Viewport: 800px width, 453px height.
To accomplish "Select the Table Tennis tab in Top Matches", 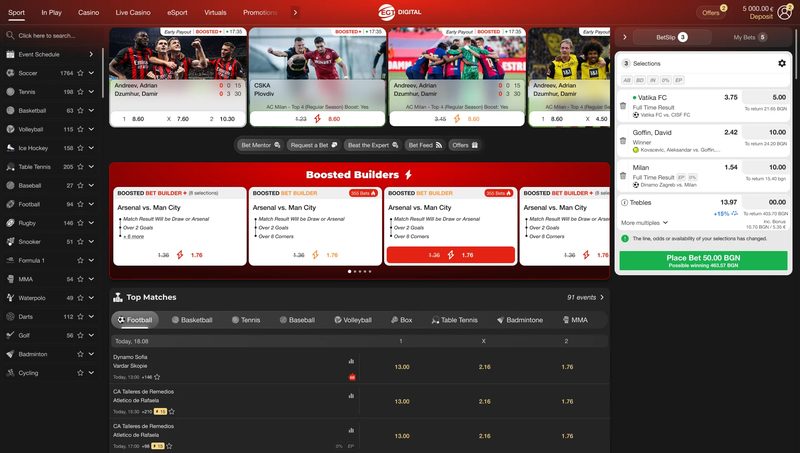I will [x=454, y=320].
